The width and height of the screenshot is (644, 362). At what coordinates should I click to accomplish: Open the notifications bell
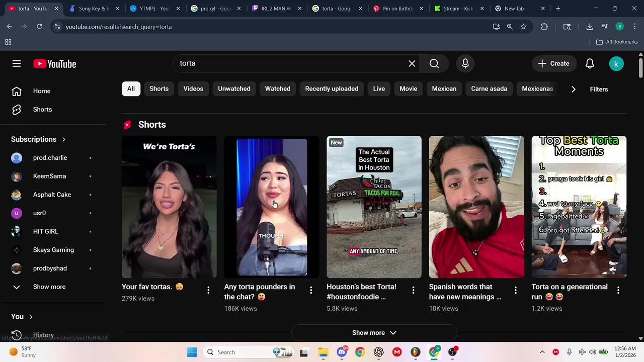point(590,64)
